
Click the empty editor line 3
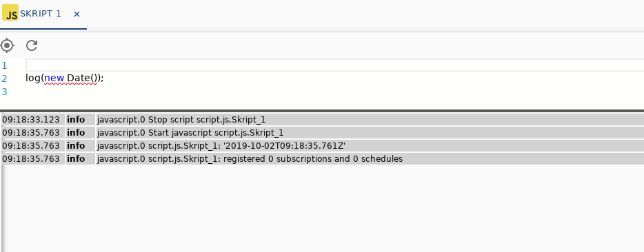pyautogui.click(x=334, y=92)
